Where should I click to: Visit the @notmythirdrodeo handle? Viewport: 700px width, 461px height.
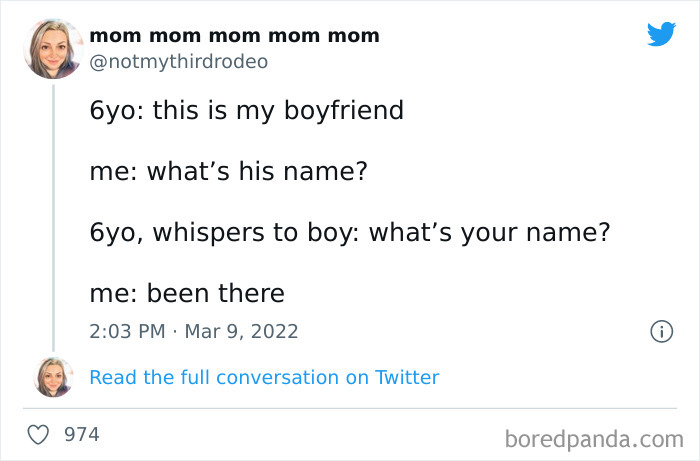click(178, 62)
